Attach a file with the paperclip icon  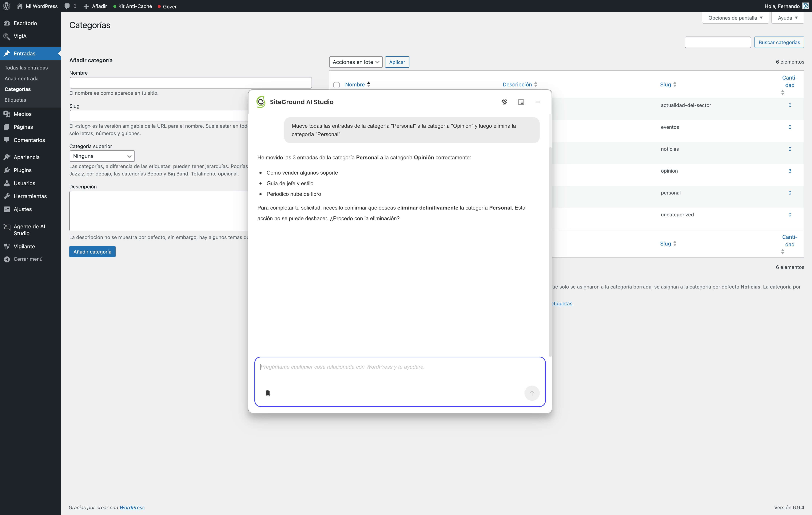coord(268,393)
